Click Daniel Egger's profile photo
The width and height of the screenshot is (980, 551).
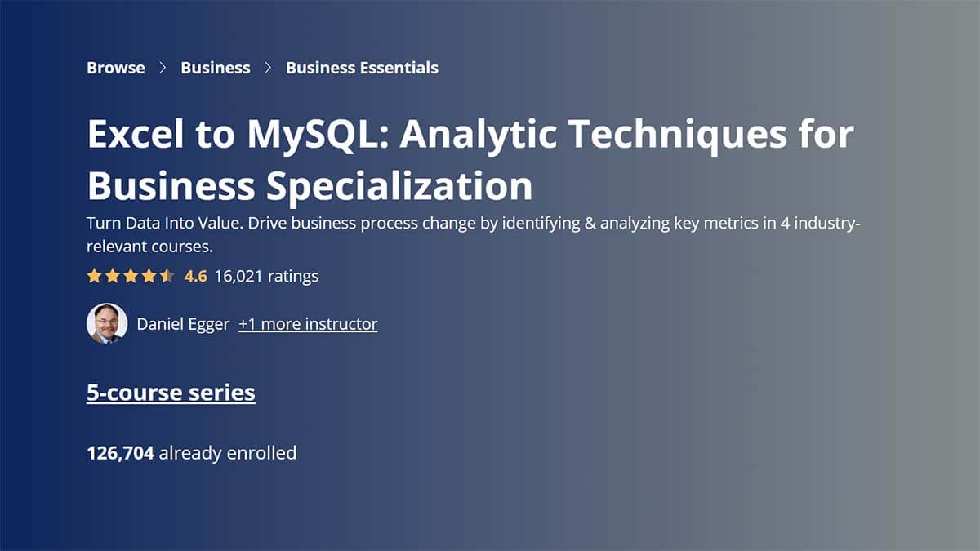point(107,323)
